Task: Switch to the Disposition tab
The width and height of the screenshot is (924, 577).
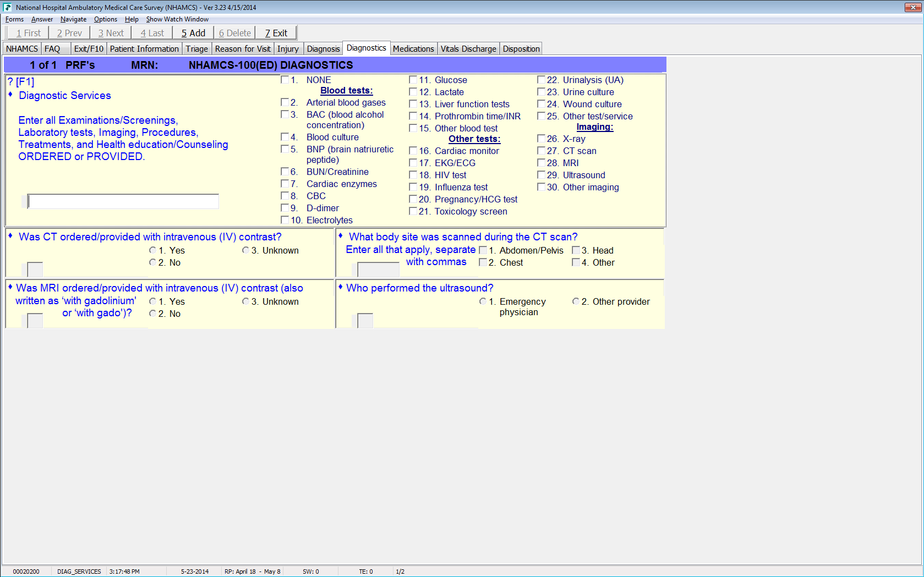Action: [521, 49]
